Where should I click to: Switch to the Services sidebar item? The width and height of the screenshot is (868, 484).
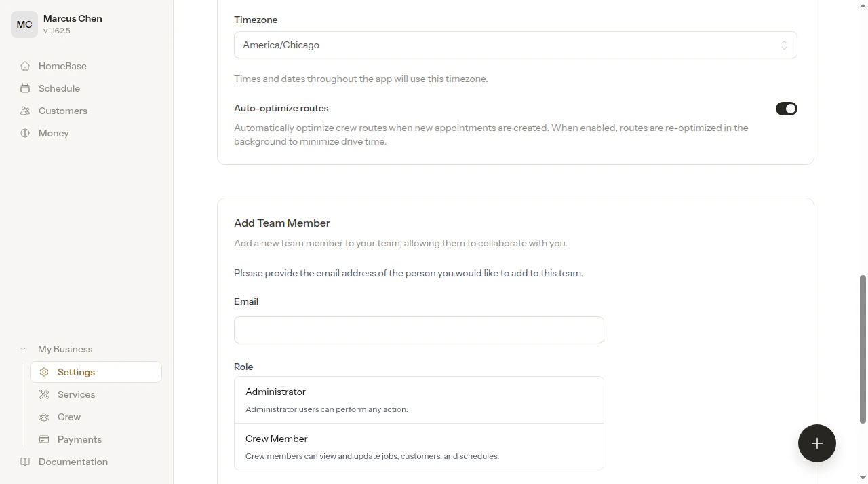click(76, 394)
